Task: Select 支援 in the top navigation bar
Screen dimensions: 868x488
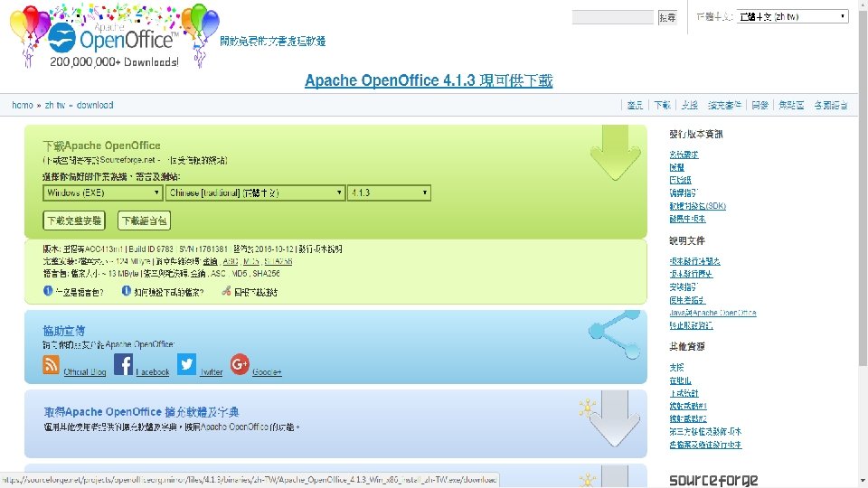Action: click(689, 105)
